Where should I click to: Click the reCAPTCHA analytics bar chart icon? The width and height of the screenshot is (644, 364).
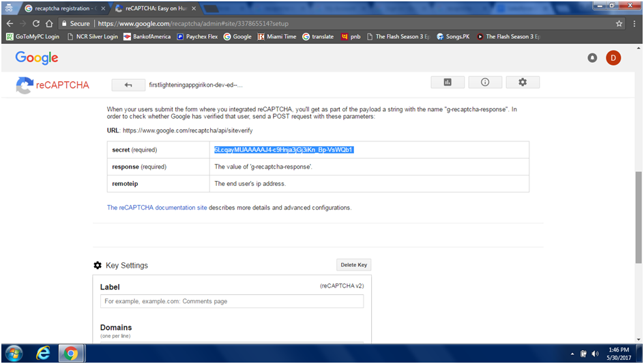(448, 82)
